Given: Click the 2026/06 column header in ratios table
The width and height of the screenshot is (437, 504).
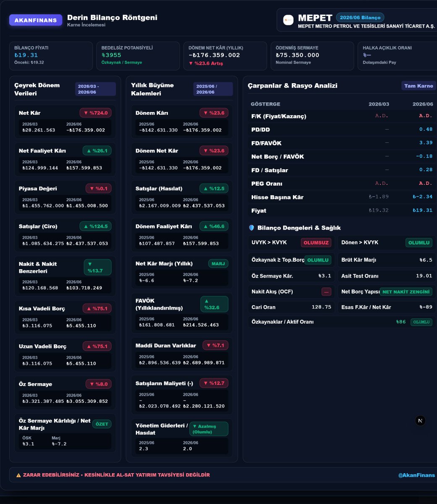Looking at the screenshot, I should point(423,104).
